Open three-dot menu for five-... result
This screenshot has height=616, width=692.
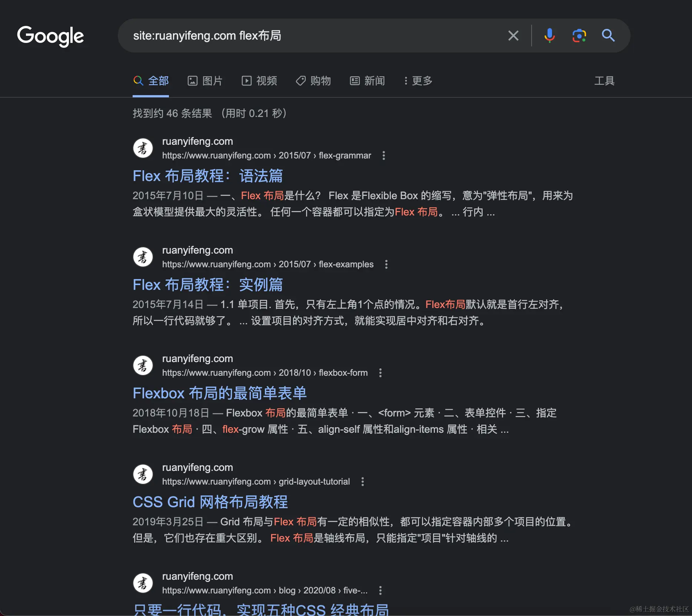(380, 590)
